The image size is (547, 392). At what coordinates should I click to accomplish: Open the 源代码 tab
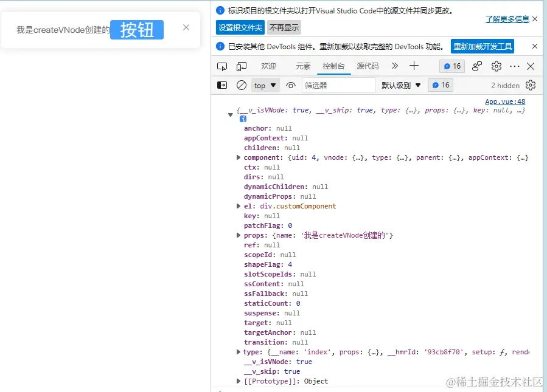(368, 66)
